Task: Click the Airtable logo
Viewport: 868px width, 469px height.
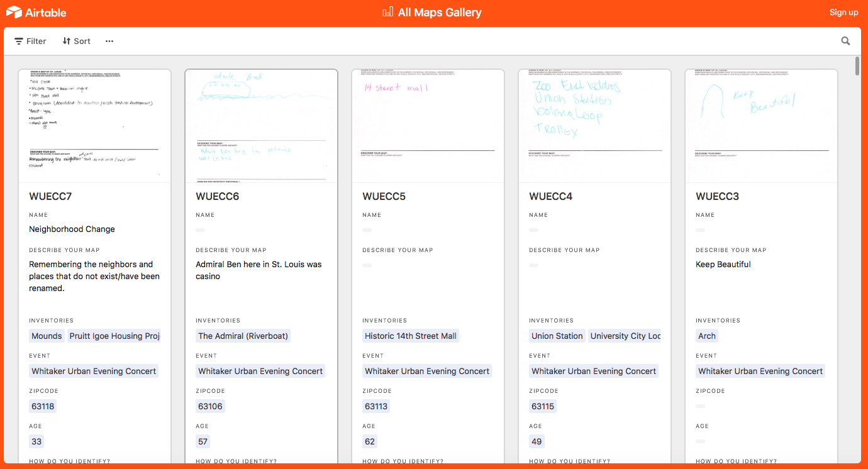Action: click(36, 12)
